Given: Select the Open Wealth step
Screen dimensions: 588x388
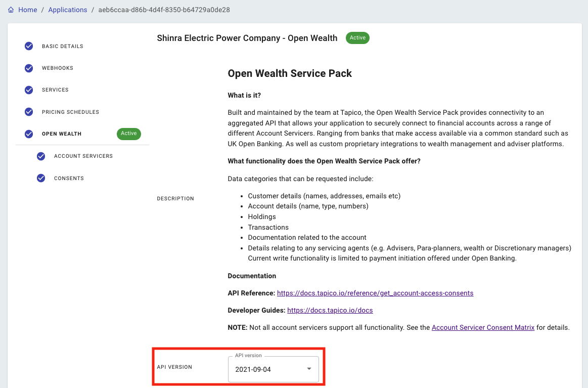Looking at the screenshot, I should click(62, 134).
